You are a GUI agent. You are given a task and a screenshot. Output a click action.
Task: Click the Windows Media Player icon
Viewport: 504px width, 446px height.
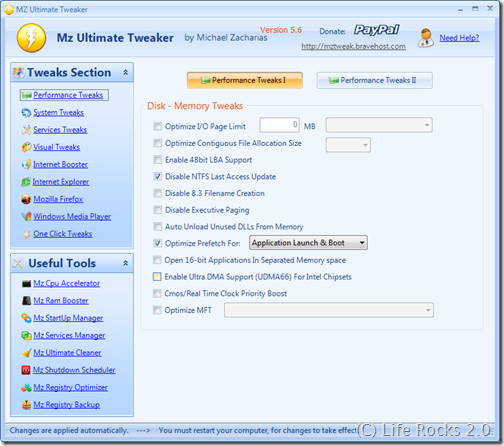tap(26, 217)
